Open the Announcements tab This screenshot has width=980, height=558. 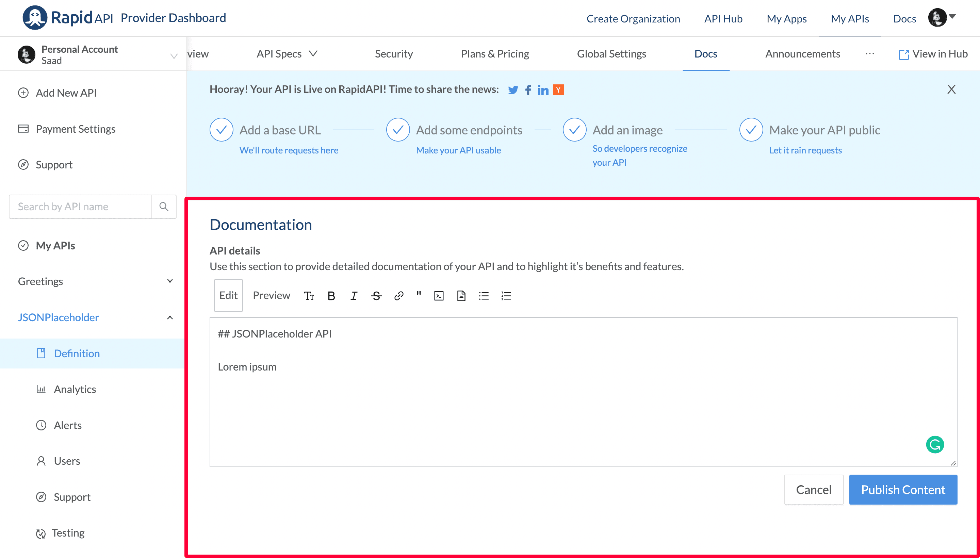point(803,54)
